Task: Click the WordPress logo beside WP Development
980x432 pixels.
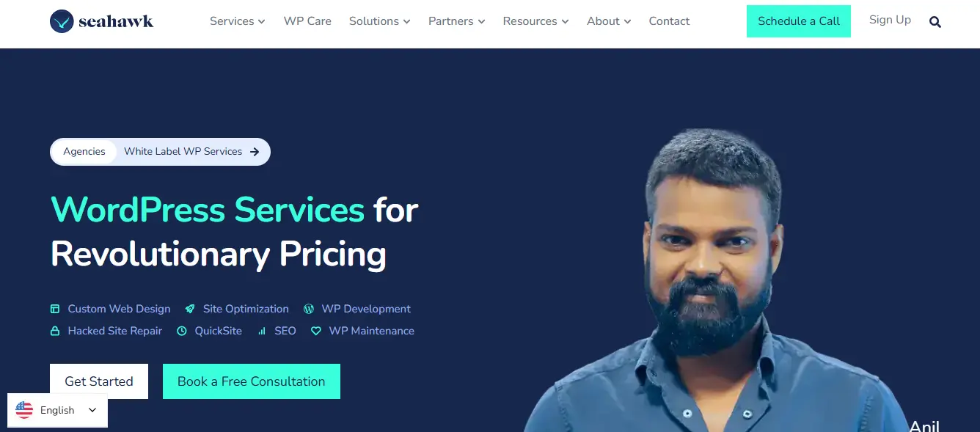Action: (x=309, y=309)
